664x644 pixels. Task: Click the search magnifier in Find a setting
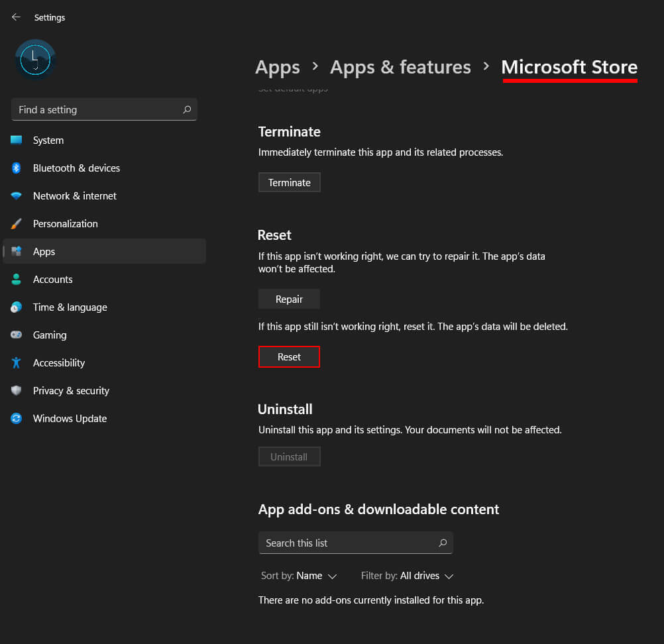tap(187, 110)
